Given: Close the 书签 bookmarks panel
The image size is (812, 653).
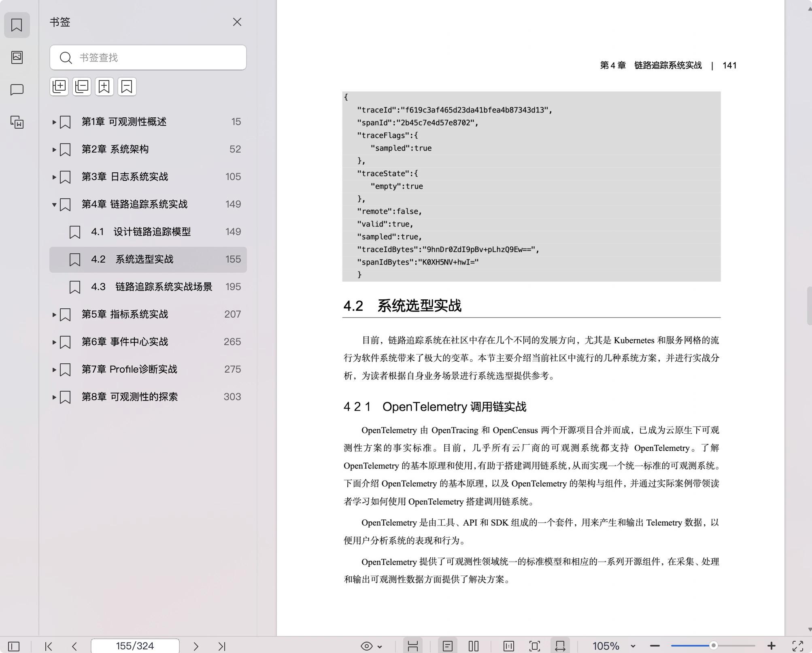Looking at the screenshot, I should (x=237, y=22).
